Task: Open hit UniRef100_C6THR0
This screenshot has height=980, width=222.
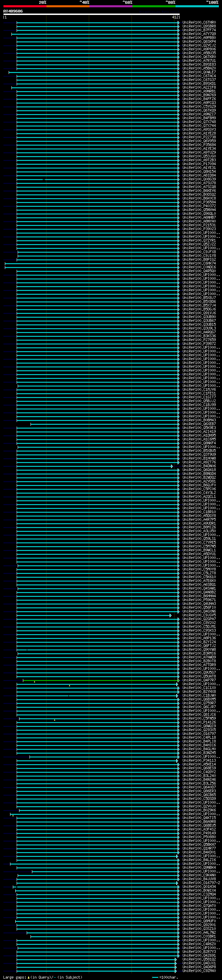Action: (199, 23)
